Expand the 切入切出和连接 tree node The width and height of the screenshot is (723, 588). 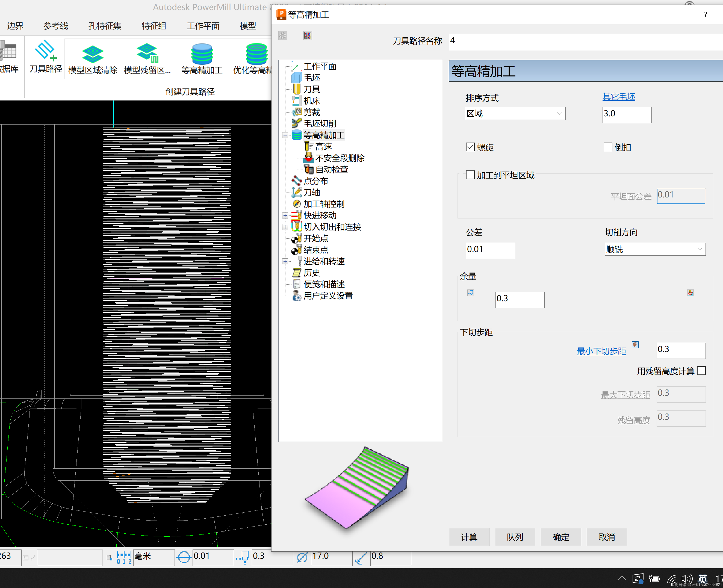click(x=285, y=227)
